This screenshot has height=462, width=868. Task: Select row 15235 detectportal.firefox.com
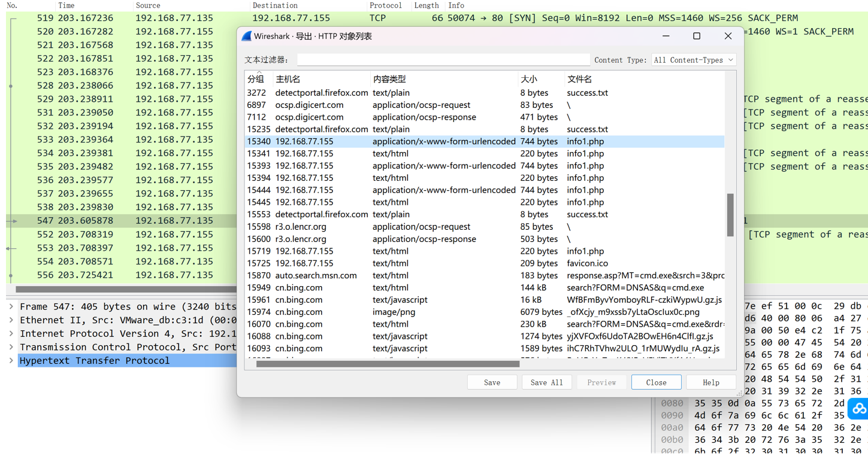point(485,129)
